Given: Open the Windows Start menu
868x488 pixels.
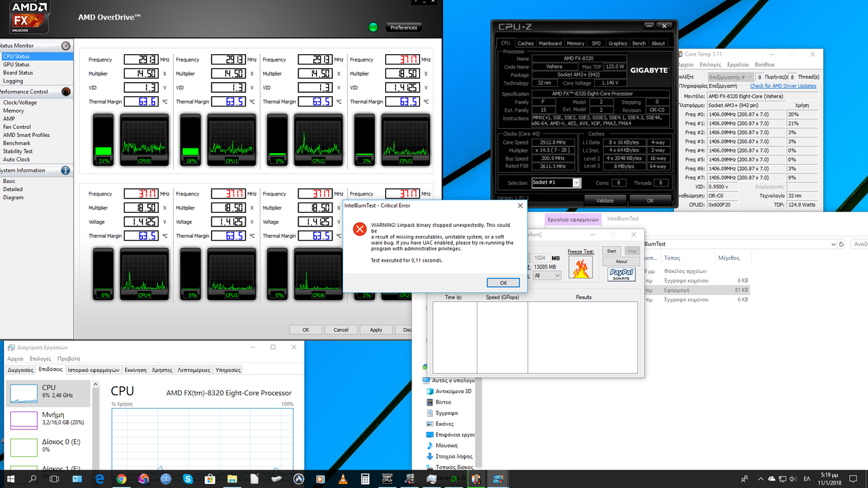Looking at the screenshot, I should (11, 479).
